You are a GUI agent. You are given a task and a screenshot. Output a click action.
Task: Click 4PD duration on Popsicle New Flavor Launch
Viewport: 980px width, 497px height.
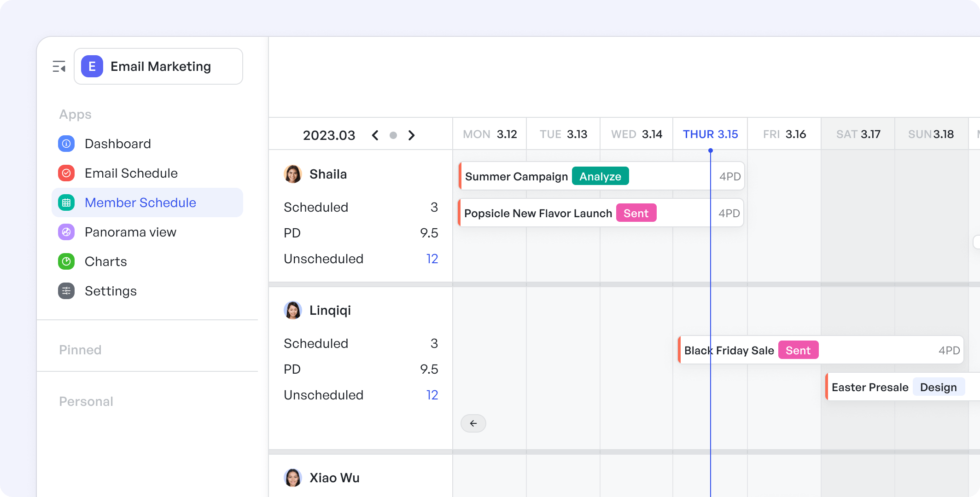point(729,213)
